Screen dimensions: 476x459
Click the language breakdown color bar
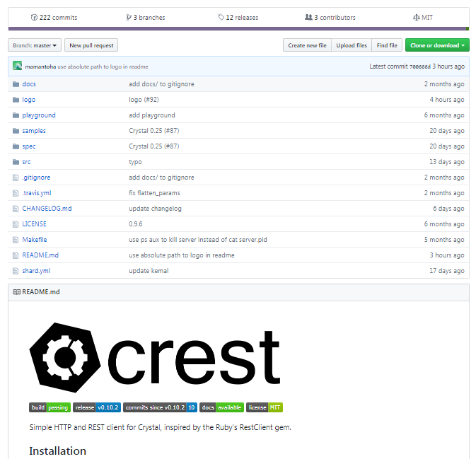(238, 29)
